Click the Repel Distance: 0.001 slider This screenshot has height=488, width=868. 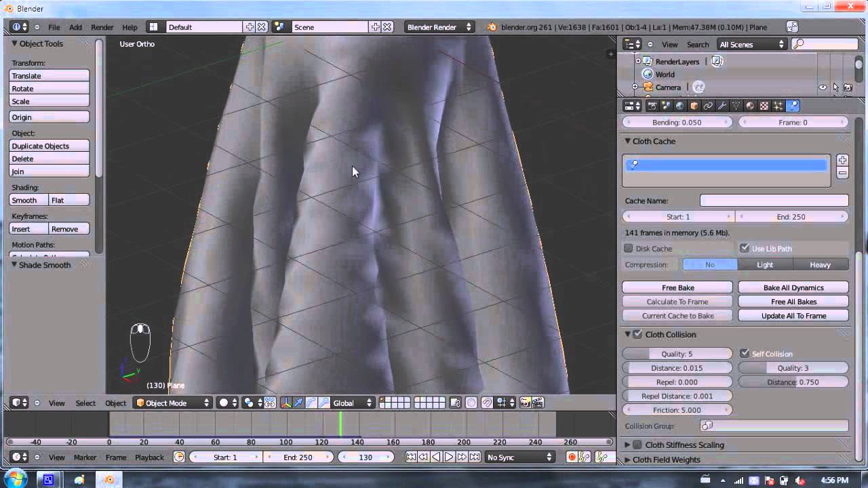(677, 396)
